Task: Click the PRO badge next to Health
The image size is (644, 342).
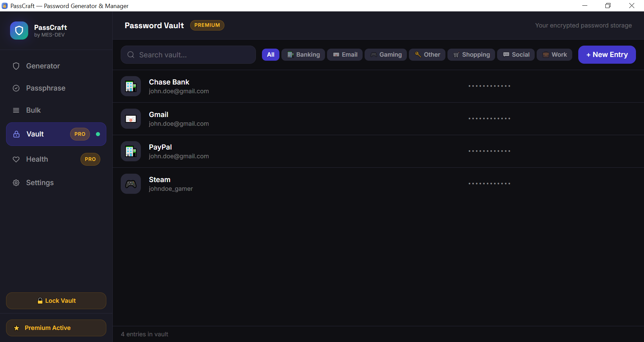Action: pos(90,159)
